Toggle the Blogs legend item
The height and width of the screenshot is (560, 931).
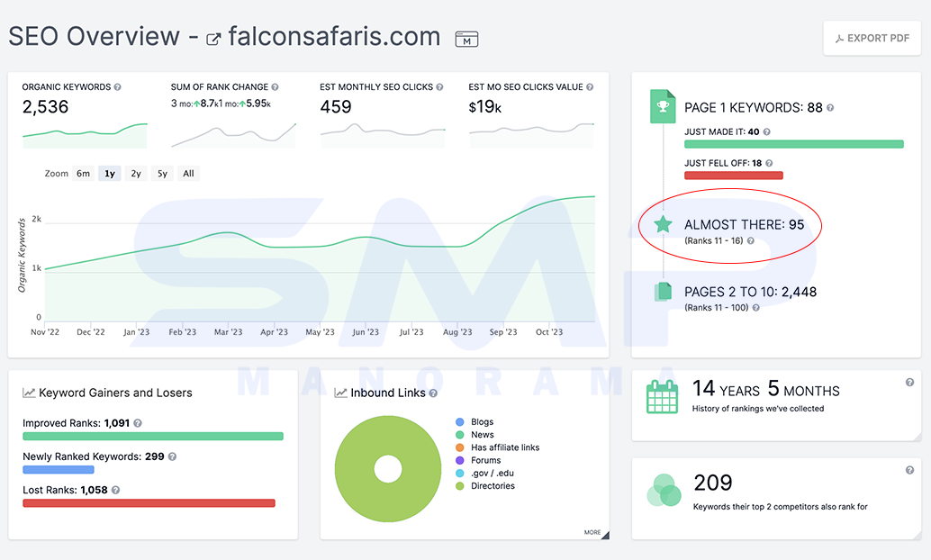click(475, 421)
